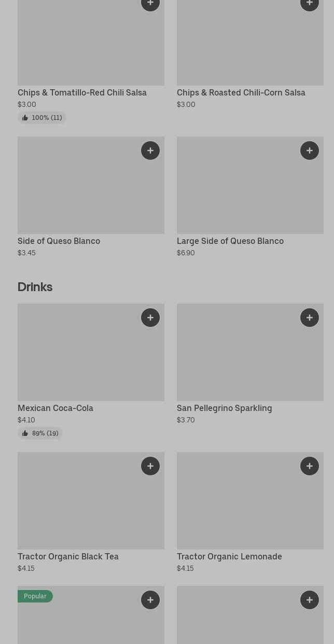The height and width of the screenshot is (644, 334).
Task: Add Chips & Tomatillo-Red Chili Salsa to cart
Action: click(150, 4)
